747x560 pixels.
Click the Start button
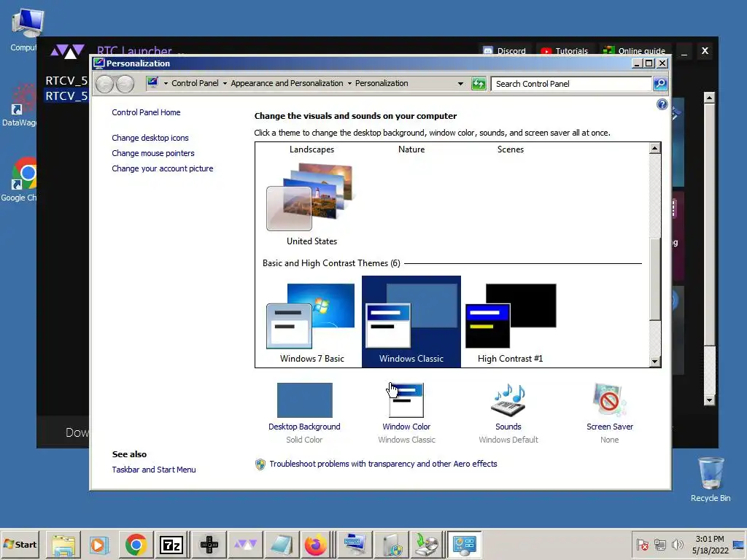20,544
